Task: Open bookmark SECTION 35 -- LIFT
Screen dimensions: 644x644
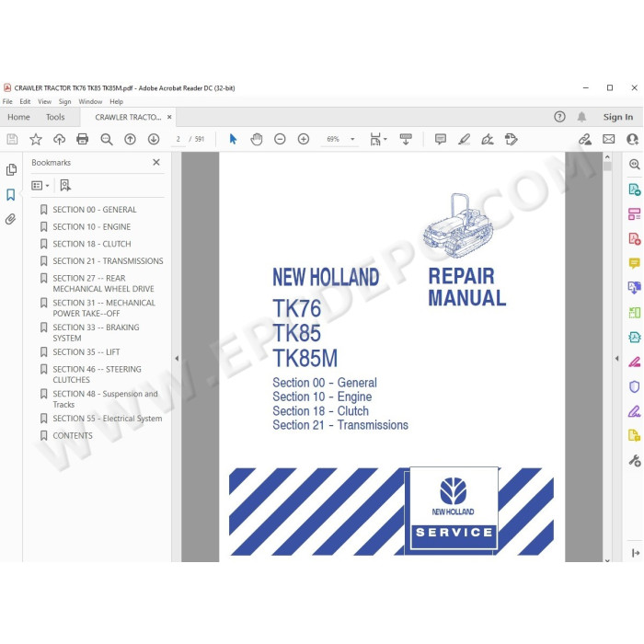Action: [86, 352]
